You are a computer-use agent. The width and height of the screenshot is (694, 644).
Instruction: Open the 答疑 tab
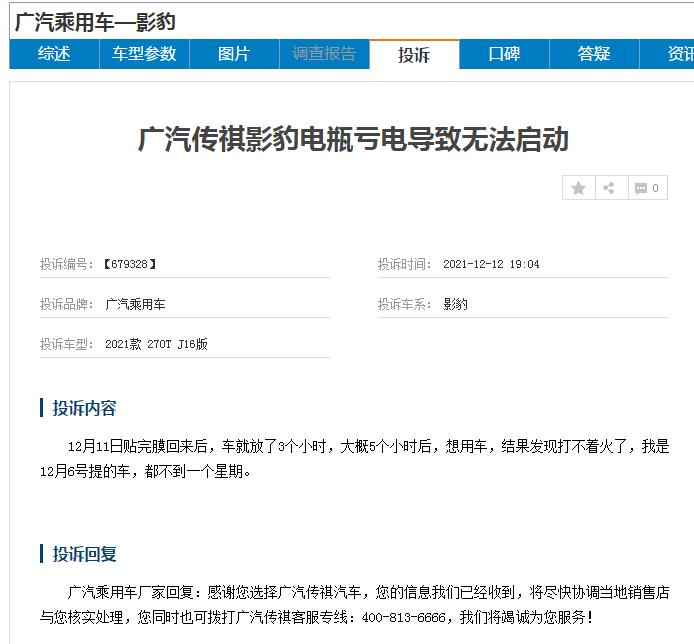pyautogui.click(x=594, y=54)
